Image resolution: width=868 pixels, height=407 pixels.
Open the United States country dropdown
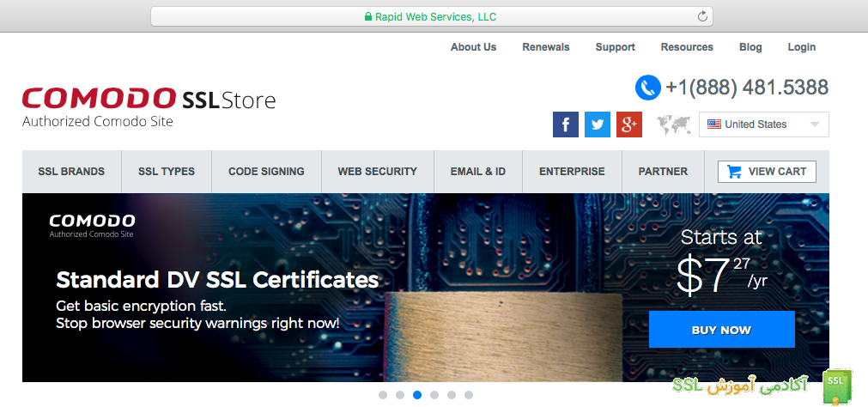point(764,125)
